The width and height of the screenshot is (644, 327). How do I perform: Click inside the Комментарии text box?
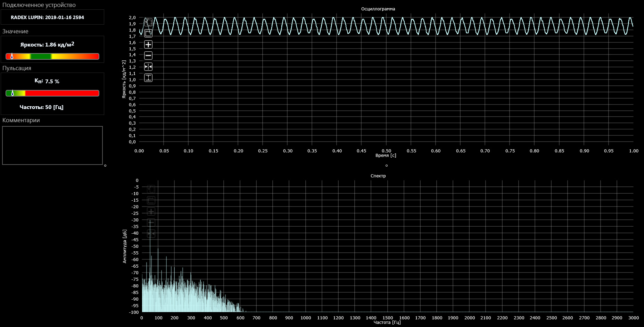[x=52, y=145]
